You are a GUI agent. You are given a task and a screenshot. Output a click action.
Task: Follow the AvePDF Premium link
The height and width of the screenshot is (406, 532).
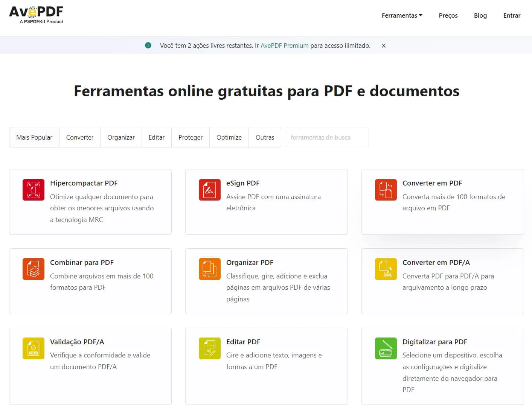(284, 45)
